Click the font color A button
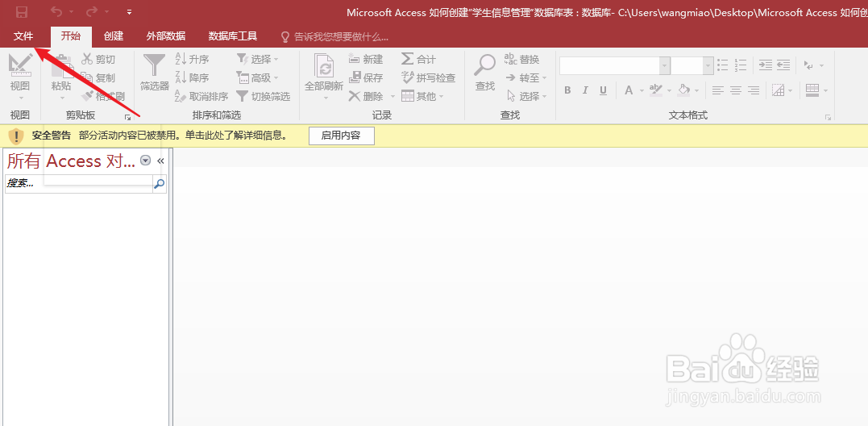 click(629, 90)
